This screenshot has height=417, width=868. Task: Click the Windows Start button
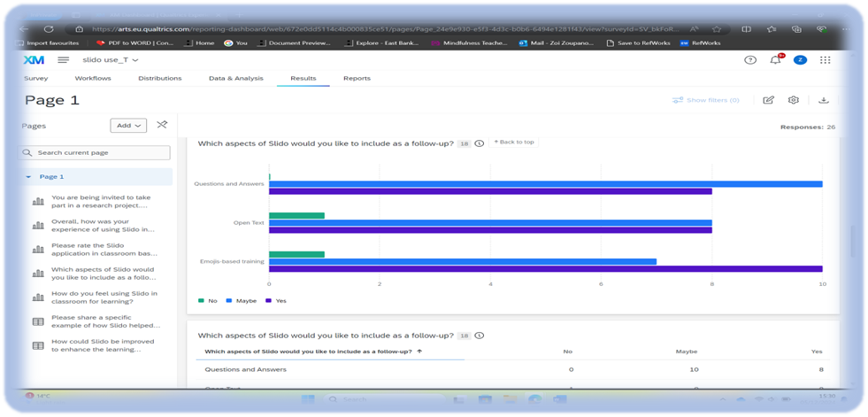tap(308, 399)
